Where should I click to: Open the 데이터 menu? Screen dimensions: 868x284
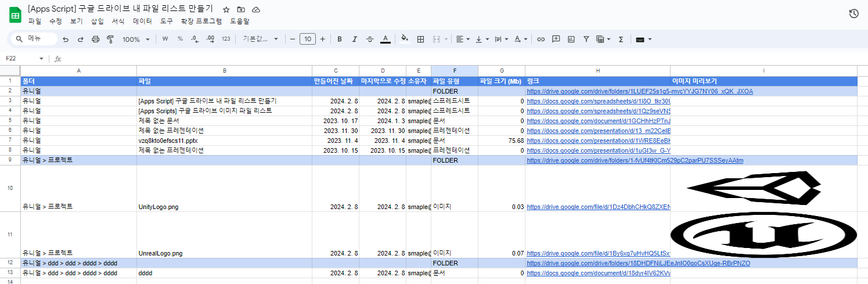142,21
